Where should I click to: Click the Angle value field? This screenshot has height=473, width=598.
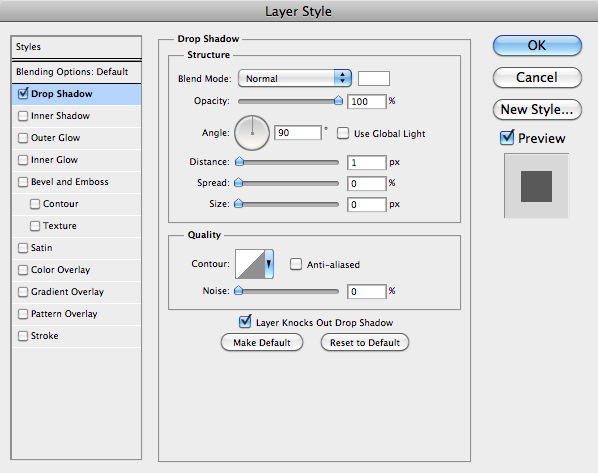(x=298, y=133)
